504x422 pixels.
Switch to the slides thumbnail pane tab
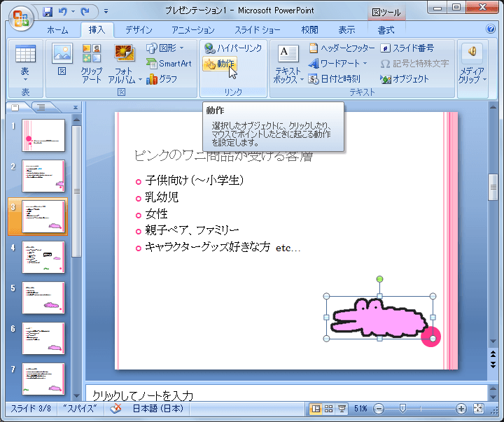tap(15, 107)
